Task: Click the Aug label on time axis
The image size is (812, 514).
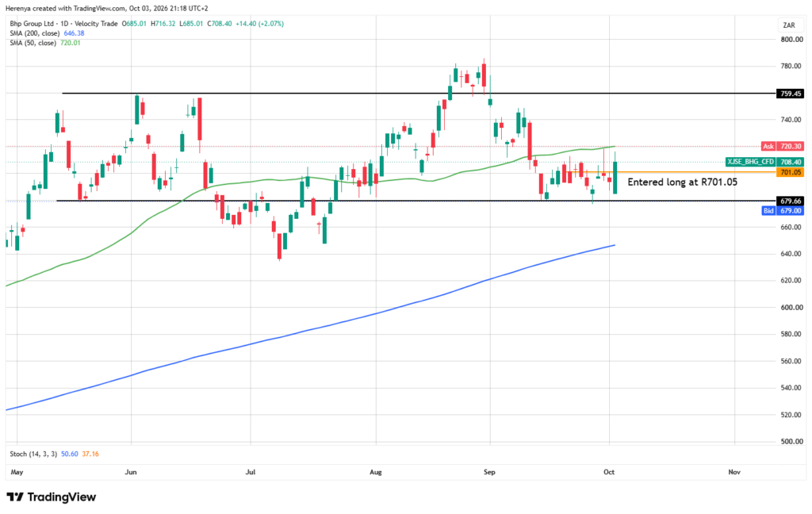Action: coord(375,472)
